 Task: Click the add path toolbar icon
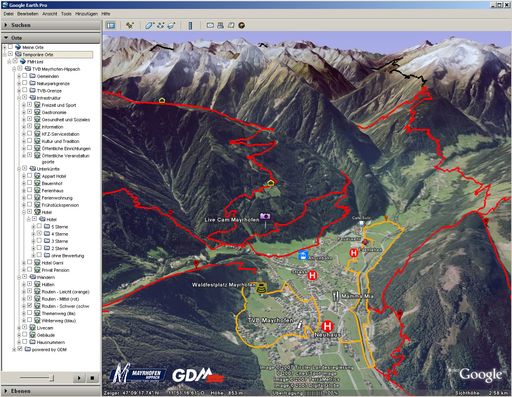[x=160, y=25]
